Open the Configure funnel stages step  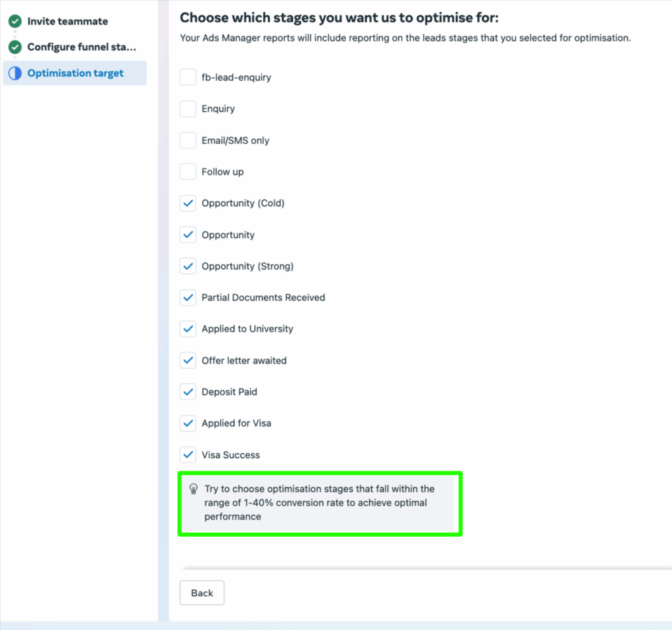click(81, 47)
